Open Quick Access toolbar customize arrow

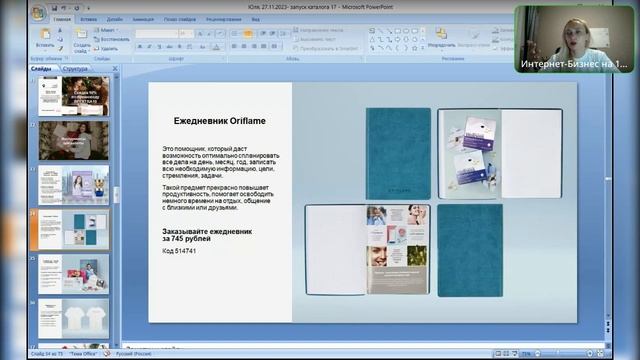pos(88,8)
